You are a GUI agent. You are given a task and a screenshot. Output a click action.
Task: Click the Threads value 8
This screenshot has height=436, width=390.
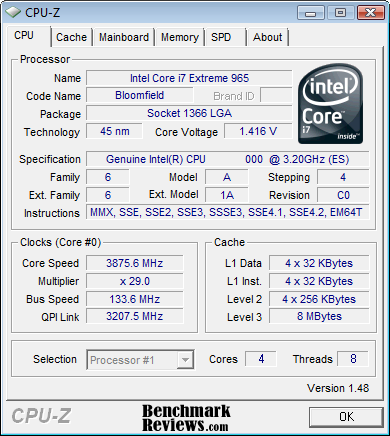coord(353,359)
